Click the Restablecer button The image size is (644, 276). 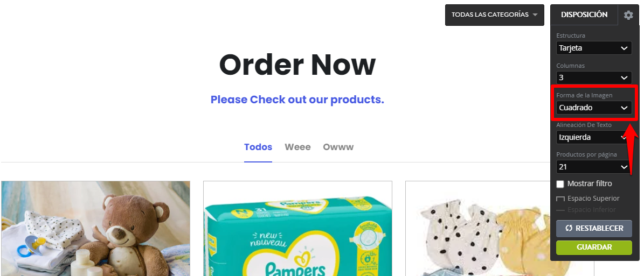point(594,229)
